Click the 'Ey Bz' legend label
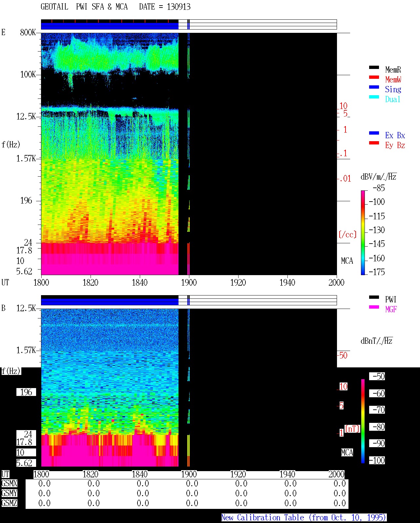Viewport: 420px width, 523px height. pos(395,145)
